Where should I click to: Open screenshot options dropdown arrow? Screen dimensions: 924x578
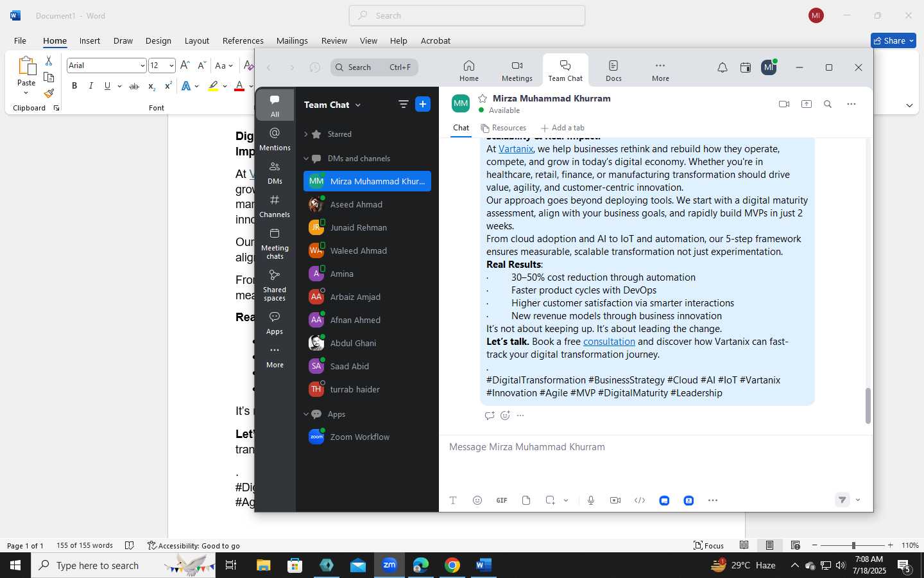pyautogui.click(x=566, y=500)
